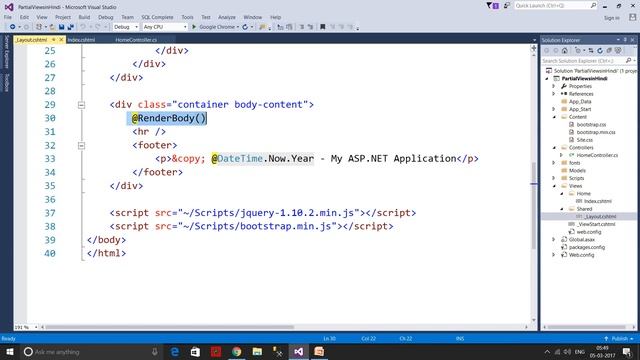Screen dimensions: 640x360
Task: Click the Save All toolbar icon
Action: click(x=70, y=27)
